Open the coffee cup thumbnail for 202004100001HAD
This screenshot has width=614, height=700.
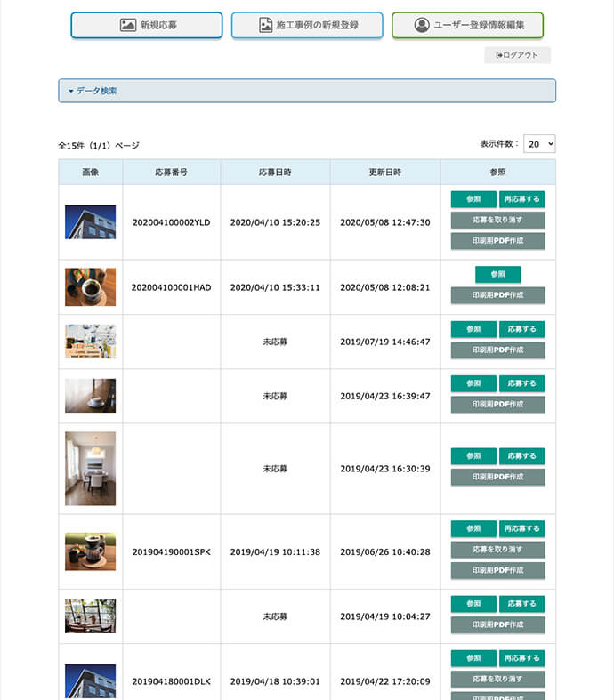pos(90,287)
